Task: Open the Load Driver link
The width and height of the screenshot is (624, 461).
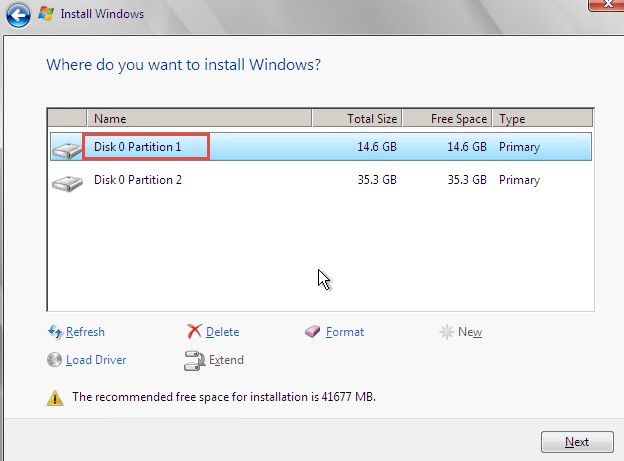Action: 96,360
